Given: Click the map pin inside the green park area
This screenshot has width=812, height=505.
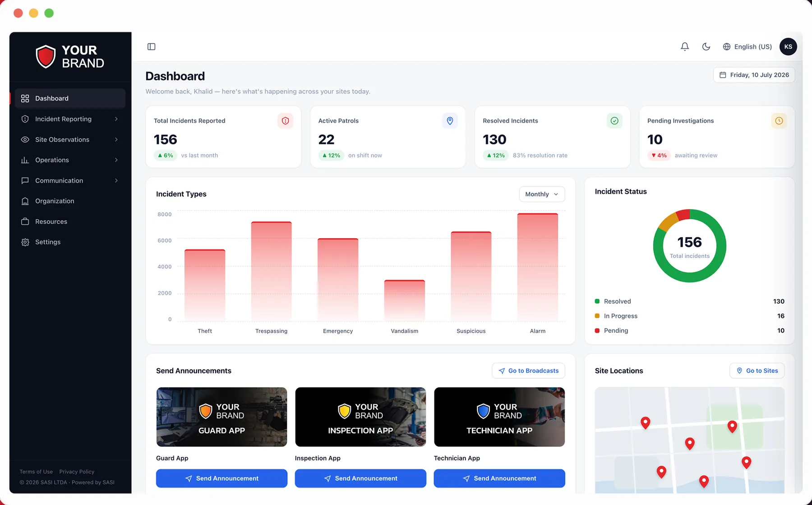Looking at the screenshot, I should pos(732,426).
